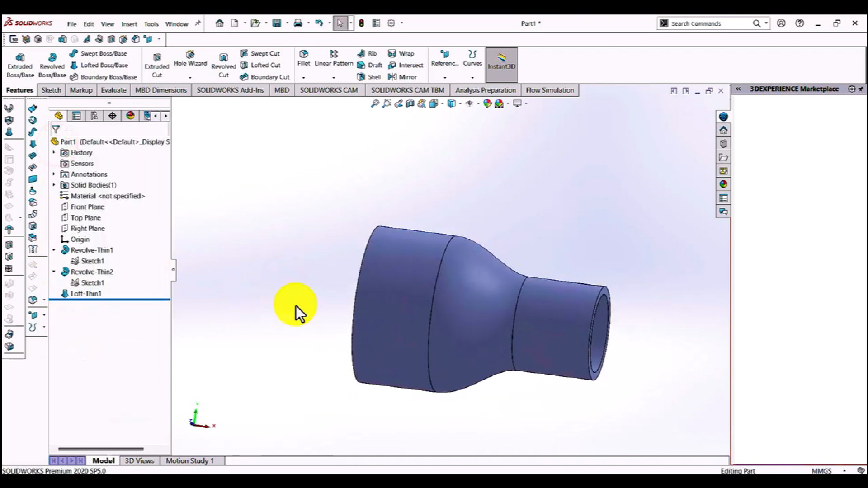This screenshot has width=868, height=488.
Task: Apply the Fillet tool
Action: click(303, 59)
